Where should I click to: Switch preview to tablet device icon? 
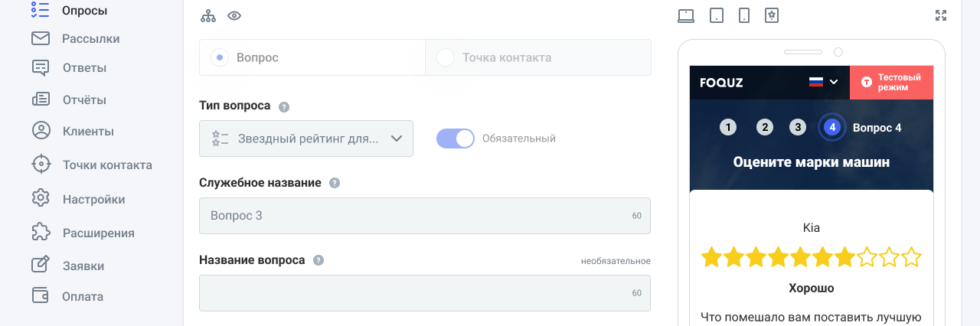pyautogui.click(x=716, y=15)
